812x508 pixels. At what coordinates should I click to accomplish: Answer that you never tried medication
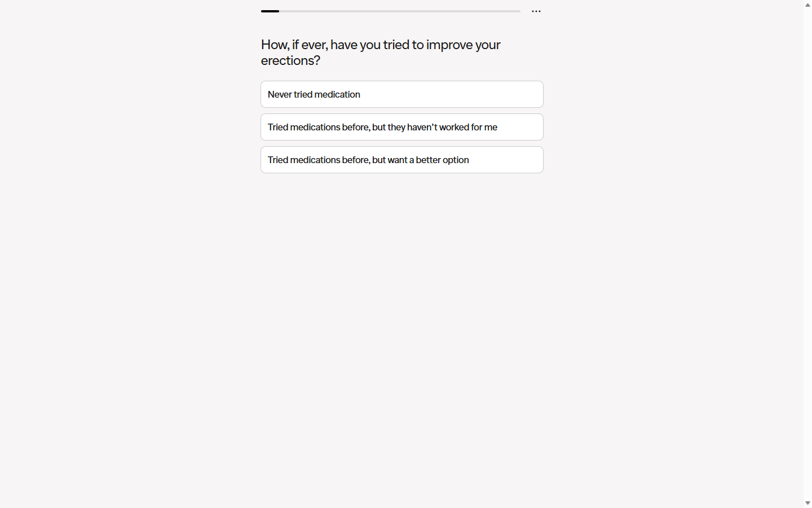coord(401,94)
